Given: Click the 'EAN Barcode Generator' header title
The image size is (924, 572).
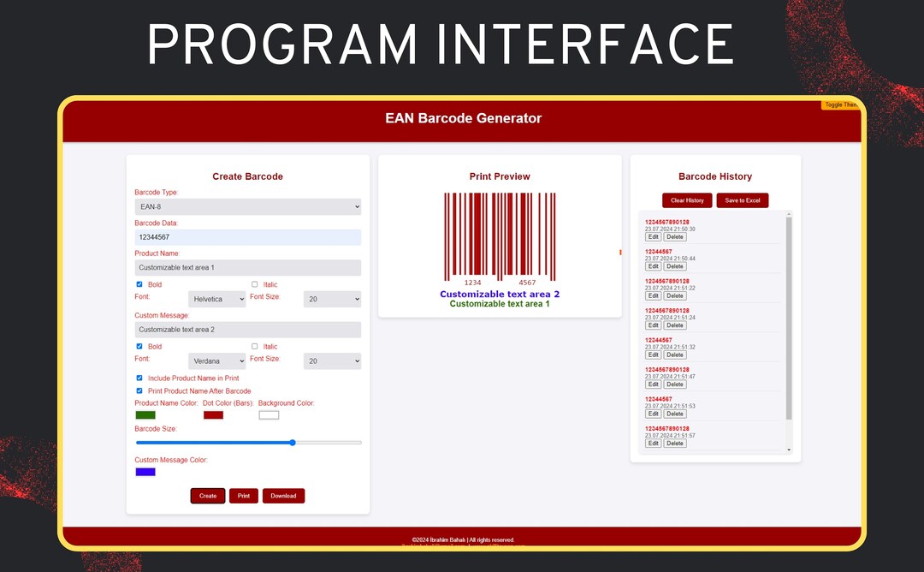Looking at the screenshot, I should click(x=463, y=118).
